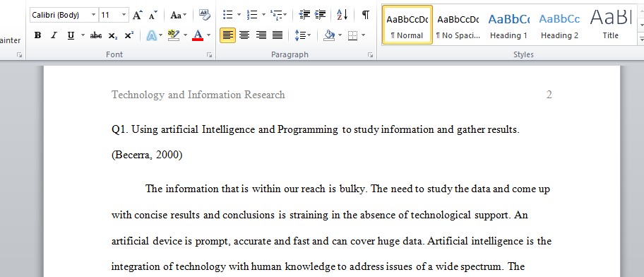Open the font name dropdown

coord(94,16)
